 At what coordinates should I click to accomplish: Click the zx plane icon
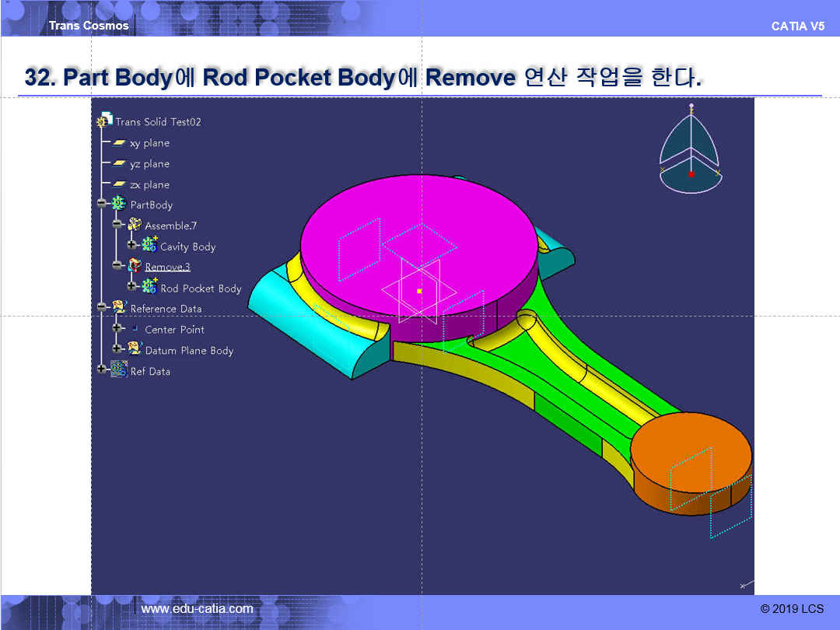click(119, 185)
